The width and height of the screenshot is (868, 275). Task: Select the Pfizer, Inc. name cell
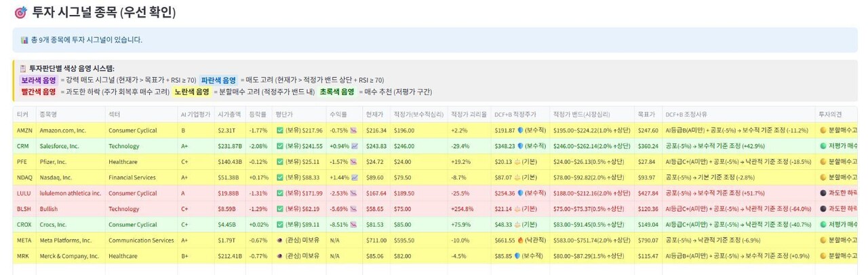(70, 162)
